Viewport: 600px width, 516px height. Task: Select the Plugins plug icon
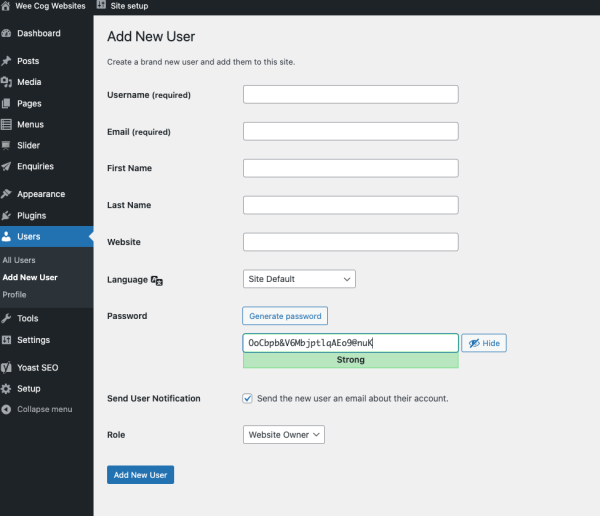[x=6, y=216]
